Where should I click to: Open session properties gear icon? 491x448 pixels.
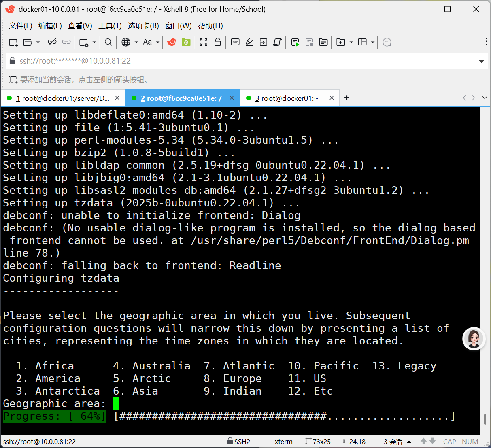tap(84, 42)
